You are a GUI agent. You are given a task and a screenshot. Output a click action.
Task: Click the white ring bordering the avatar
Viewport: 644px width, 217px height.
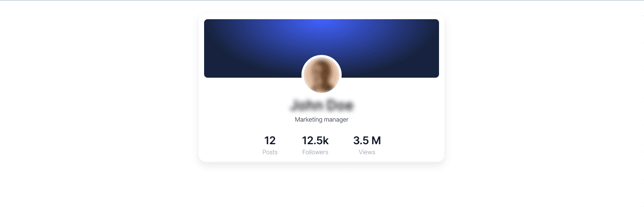pos(322,56)
